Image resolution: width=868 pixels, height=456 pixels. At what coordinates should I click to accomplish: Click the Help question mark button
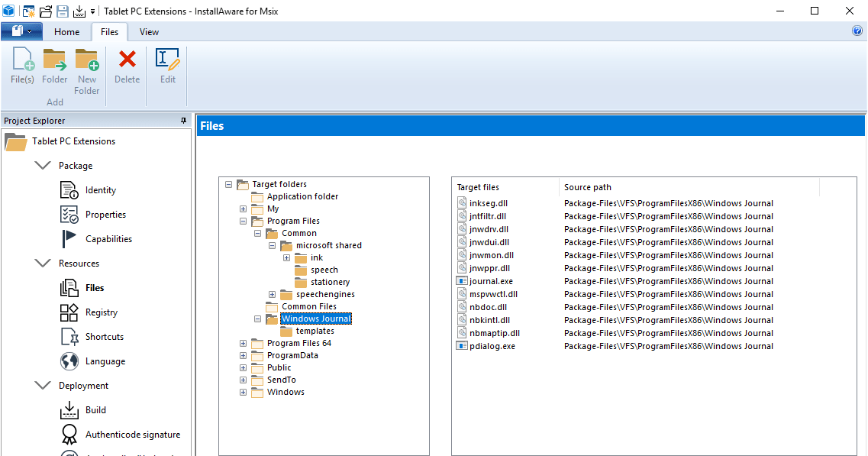pos(857,31)
